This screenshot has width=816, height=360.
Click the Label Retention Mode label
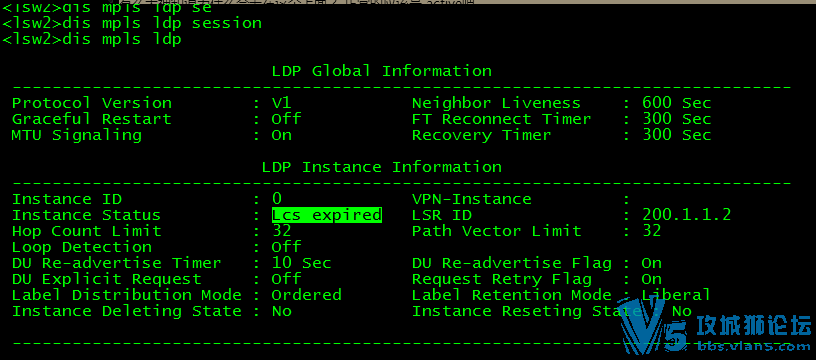click(x=512, y=295)
